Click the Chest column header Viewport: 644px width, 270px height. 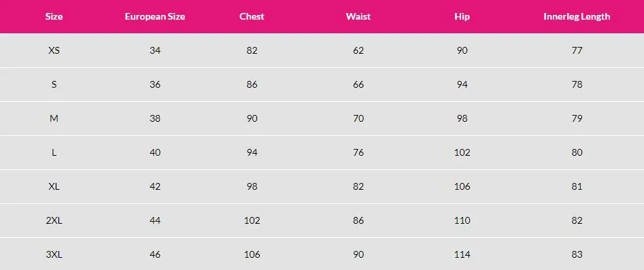click(x=252, y=17)
